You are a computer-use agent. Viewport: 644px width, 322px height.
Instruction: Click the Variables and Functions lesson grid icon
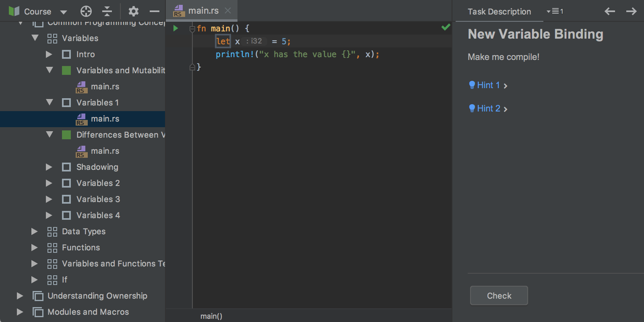(52, 264)
